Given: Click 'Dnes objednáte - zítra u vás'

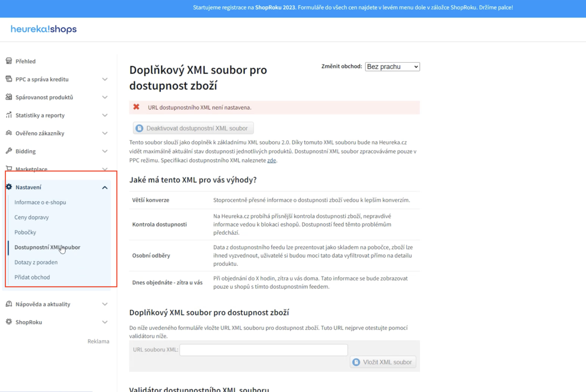Looking at the screenshot, I should point(167,282).
